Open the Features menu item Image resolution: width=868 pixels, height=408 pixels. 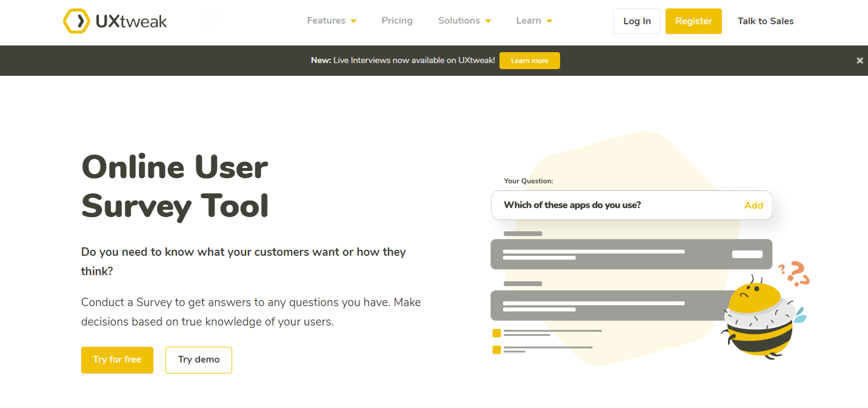(x=326, y=21)
